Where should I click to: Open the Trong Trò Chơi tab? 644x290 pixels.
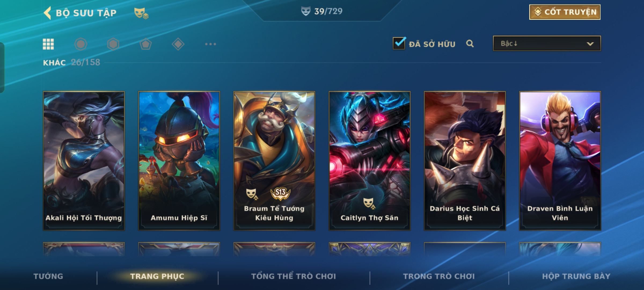(439, 276)
